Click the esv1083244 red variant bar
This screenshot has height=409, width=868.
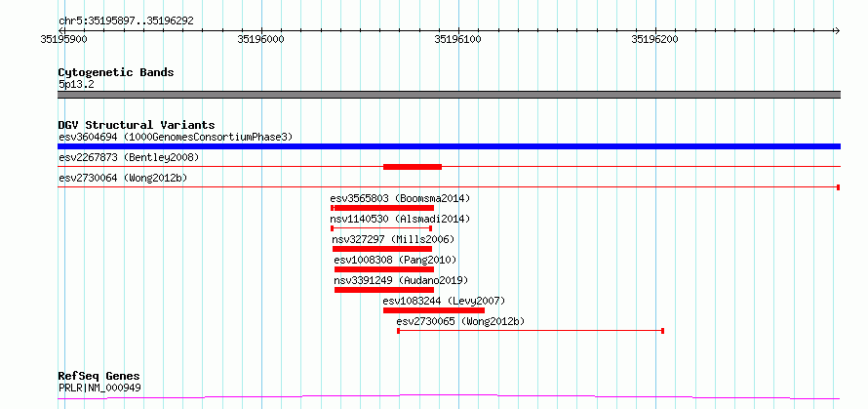tap(434, 310)
